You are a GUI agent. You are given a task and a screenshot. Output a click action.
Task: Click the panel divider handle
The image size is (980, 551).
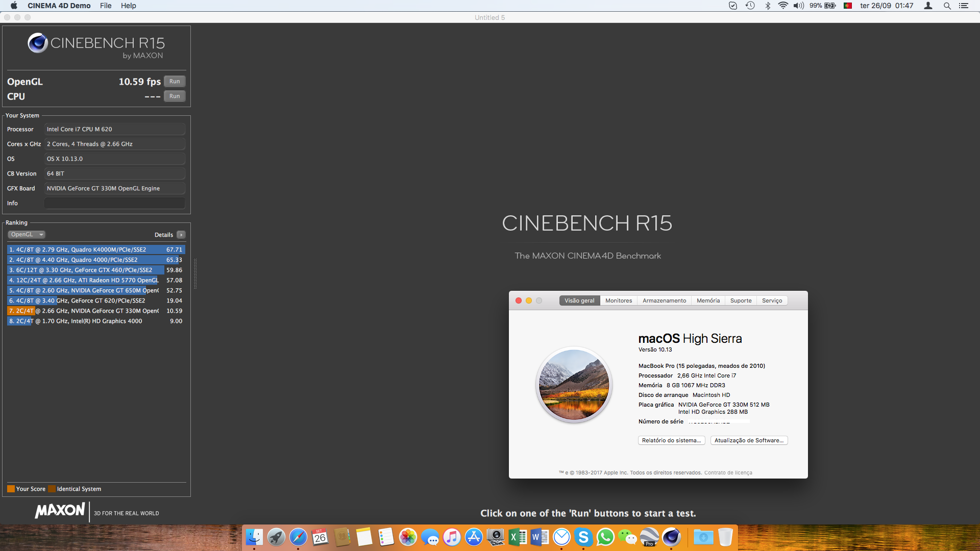(x=195, y=273)
